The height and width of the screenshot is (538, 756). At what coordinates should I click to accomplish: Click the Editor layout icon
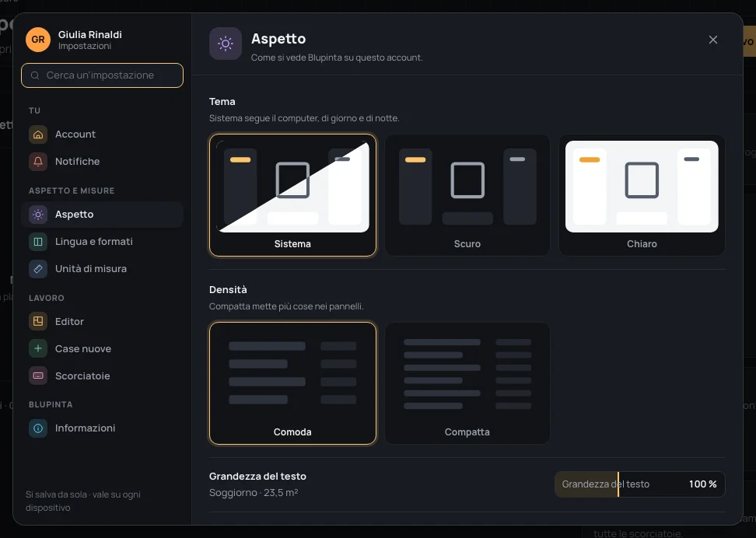(38, 322)
